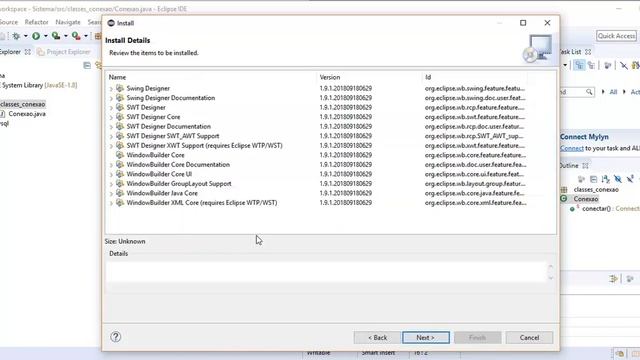Open the Debug dropdown arrow in toolbar

pyautogui.click(x=25, y=36)
